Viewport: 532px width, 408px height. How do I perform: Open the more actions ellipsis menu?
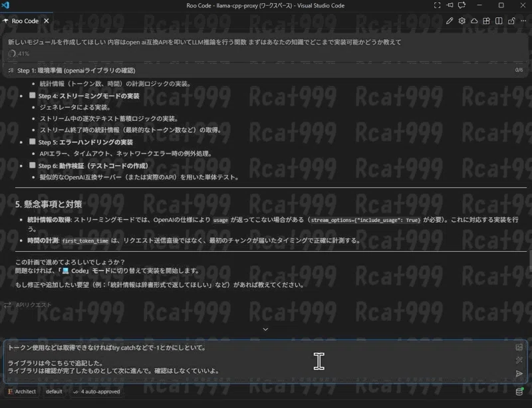pyautogui.click(x=523, y=21)
